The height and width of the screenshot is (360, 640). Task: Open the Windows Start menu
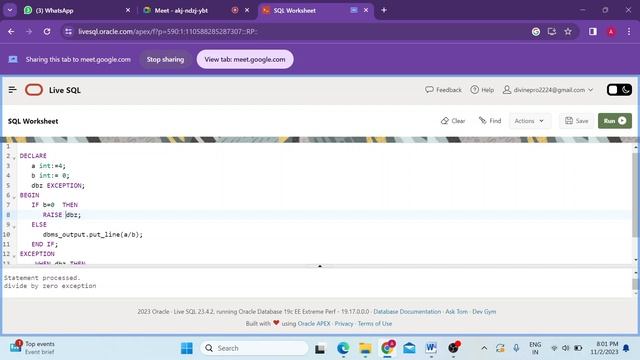187,348
